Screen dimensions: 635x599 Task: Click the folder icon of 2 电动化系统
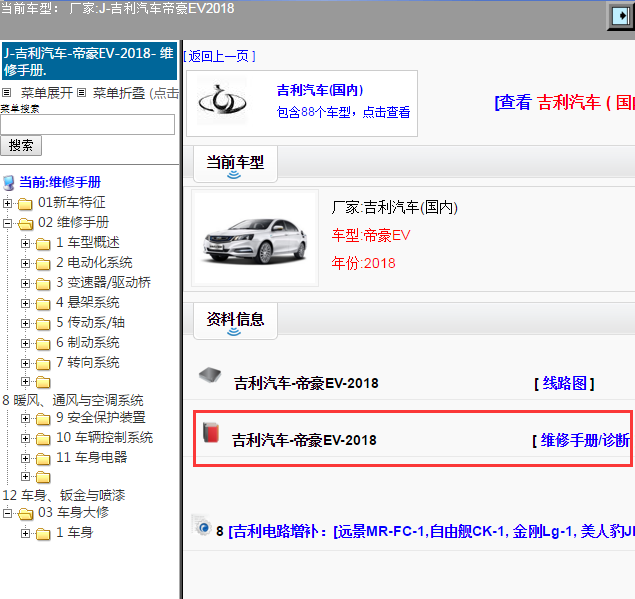coord(43,264)
